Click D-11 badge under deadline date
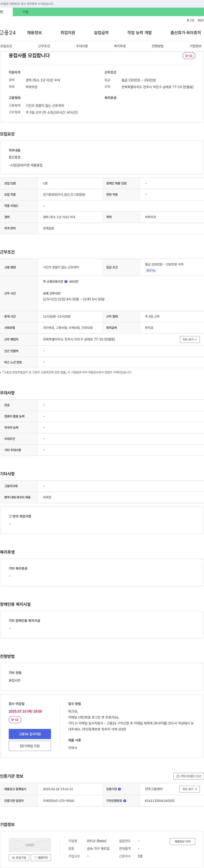Screen dimensions: 204x868 click(15, 719)
